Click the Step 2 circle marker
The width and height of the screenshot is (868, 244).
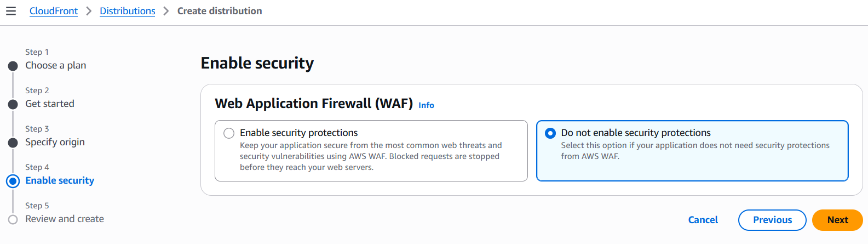(13, 105)
